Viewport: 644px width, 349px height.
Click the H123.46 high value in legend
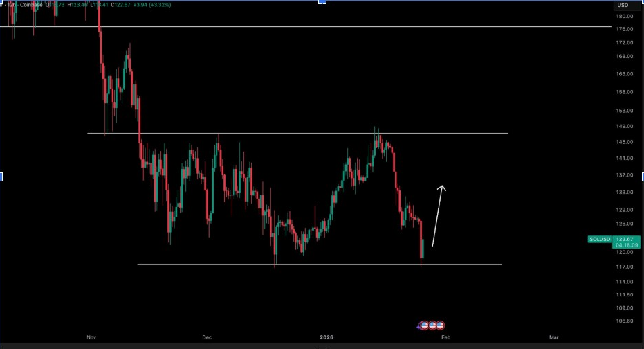(77, 5)
